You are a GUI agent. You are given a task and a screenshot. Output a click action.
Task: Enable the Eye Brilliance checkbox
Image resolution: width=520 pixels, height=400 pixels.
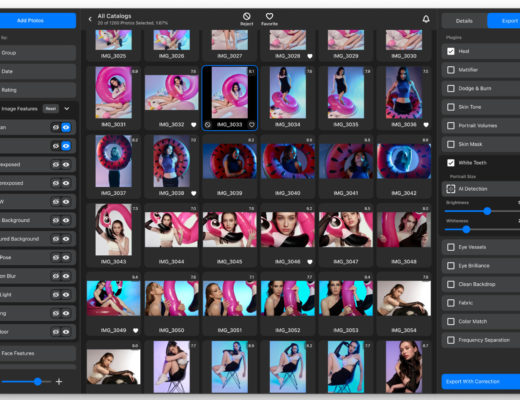pyautogui.click(x=451, y=266)
